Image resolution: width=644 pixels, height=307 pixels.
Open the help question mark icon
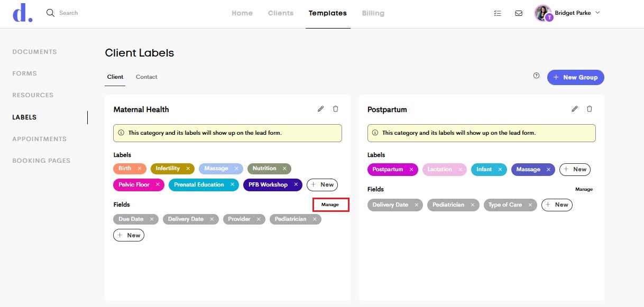click(536, 76)
